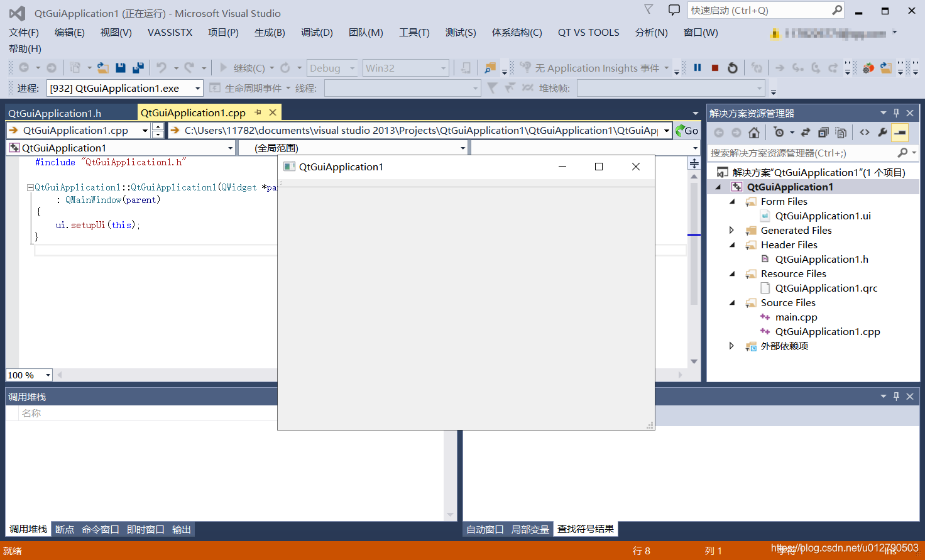The image size is (925, 560).
Task: Open the VASSISTX menu
Action: [x=170, y=32]
